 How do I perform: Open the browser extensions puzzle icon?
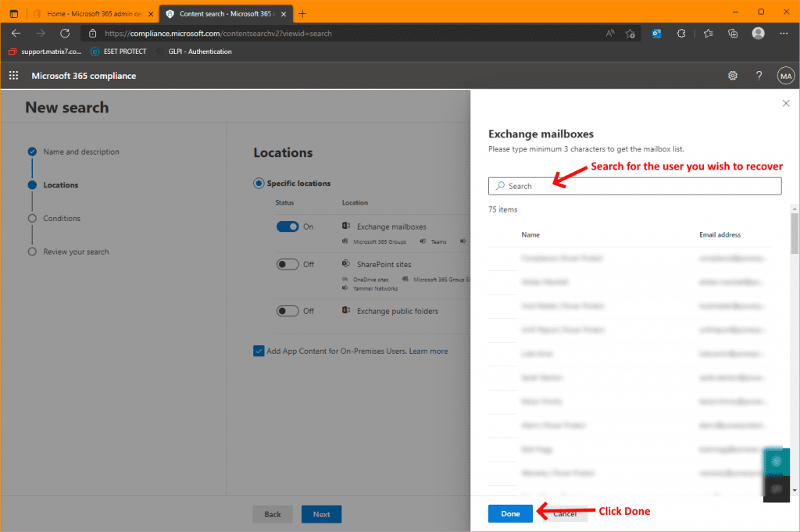pos(681,33)
